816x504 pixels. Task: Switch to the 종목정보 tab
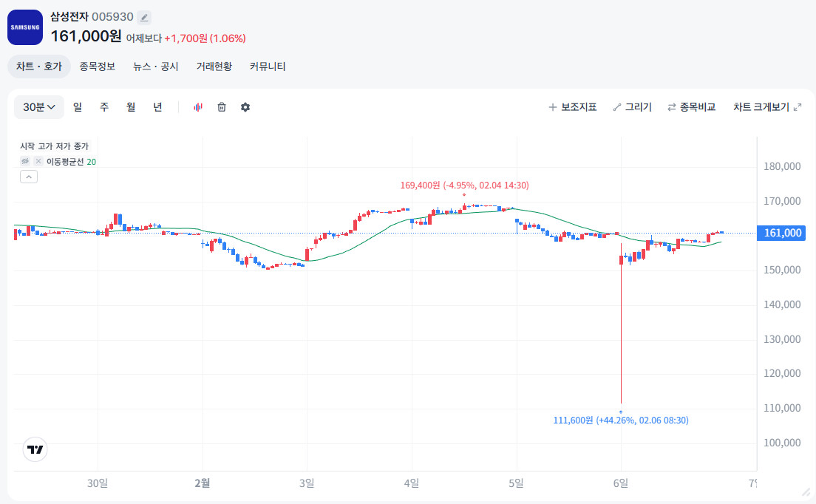pyautogui.click(x=98, y=67)
